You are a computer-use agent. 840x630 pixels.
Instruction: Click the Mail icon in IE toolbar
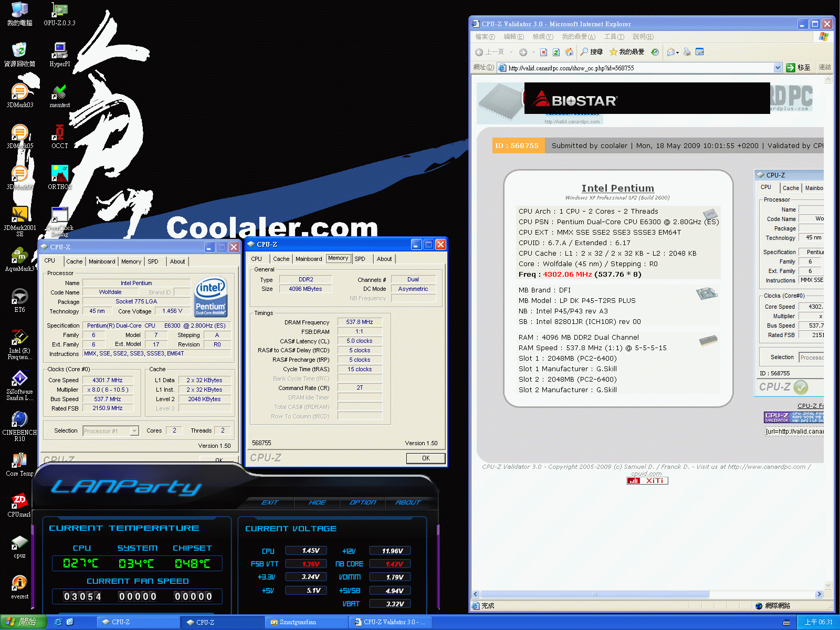pyautogui.click(x=670, y=52)
